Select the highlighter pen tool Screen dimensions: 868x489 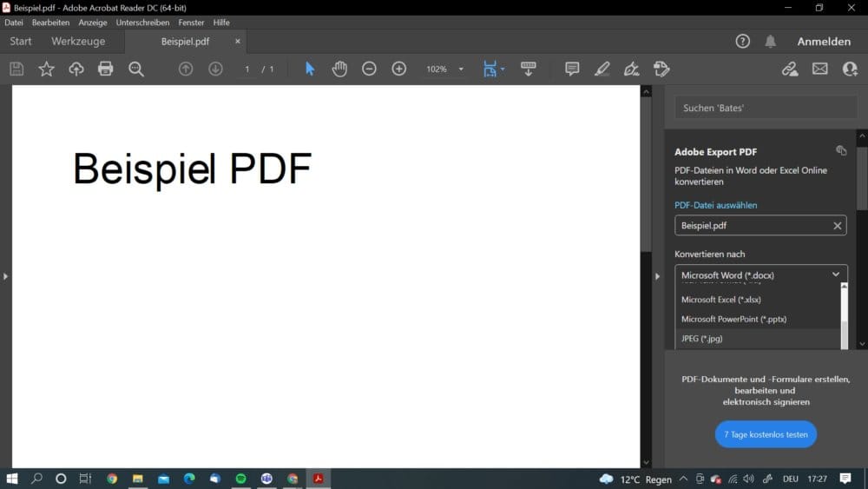point(602,69)
